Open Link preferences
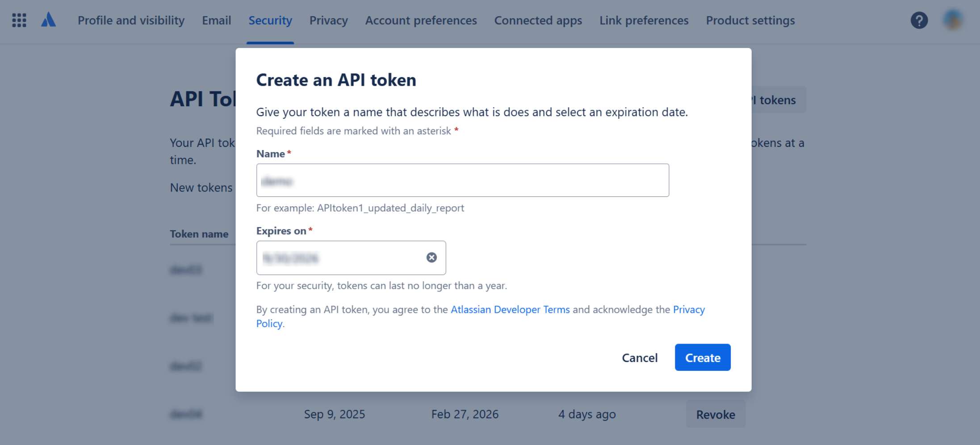Viewport: 980px width, 445px height. (643, 21)
